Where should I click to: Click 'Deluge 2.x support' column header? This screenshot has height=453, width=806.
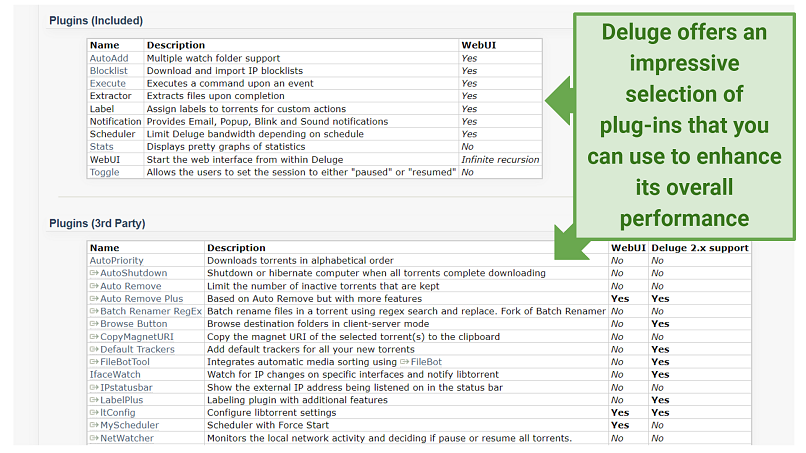700,248
